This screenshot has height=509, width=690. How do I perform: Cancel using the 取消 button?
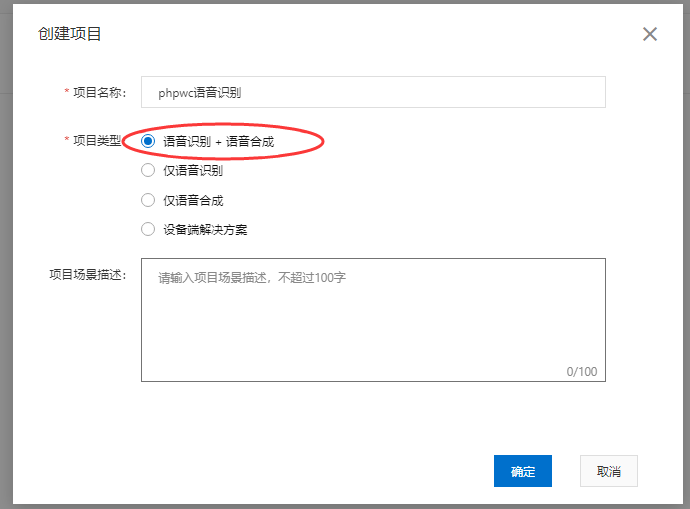tap(609, 471)
